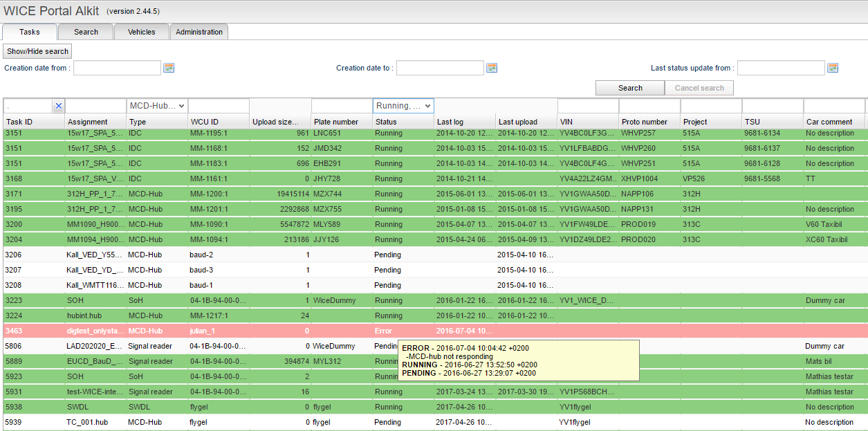868x431 pixels.
Task: Click the Last status update from field
Action: 780,68
